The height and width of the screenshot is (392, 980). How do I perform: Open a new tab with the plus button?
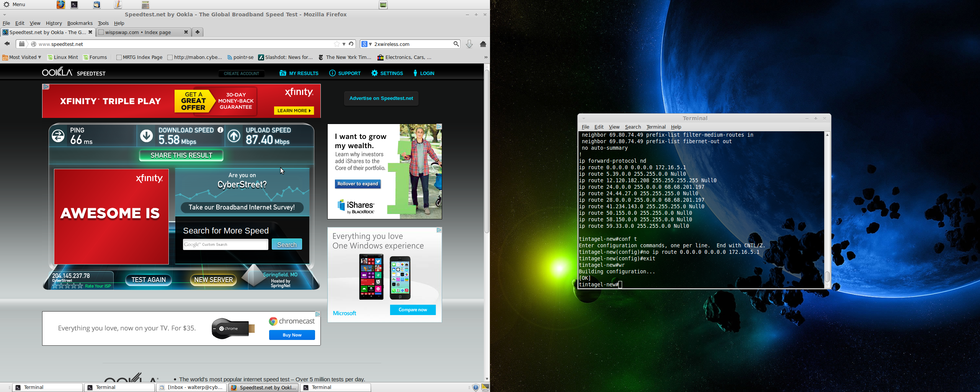point(197,32)
